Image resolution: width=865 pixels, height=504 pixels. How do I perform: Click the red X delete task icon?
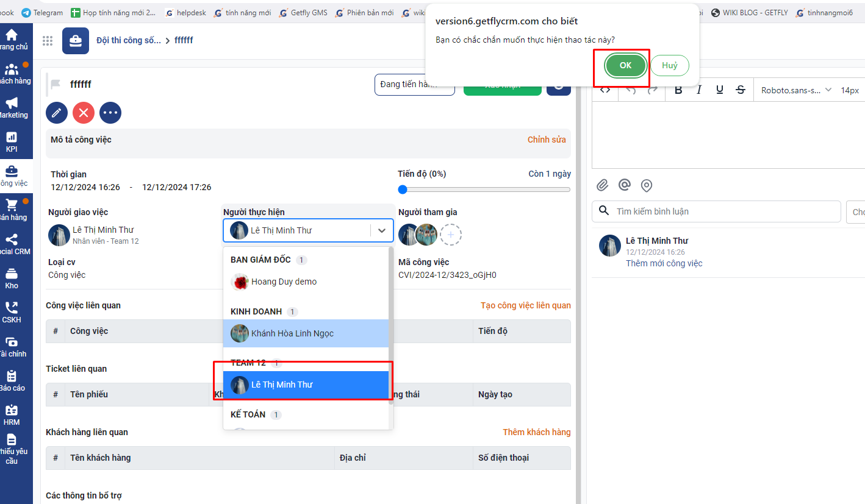pyautogui.click(x=84, y=113)
